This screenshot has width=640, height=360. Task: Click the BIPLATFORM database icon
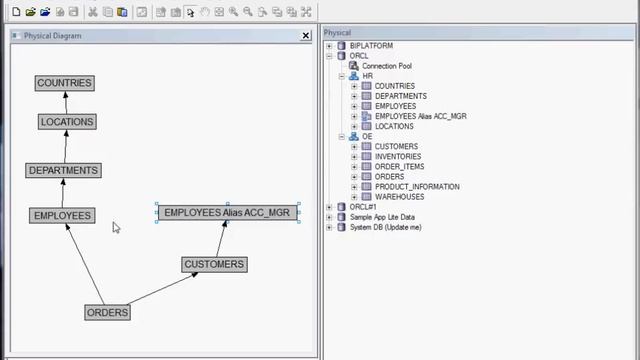pos(341,46)
